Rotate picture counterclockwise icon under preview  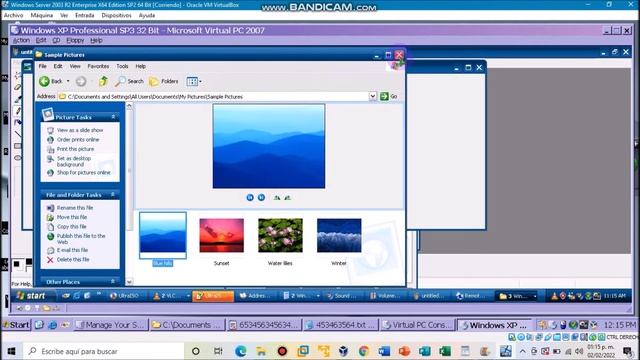(287, 198)
